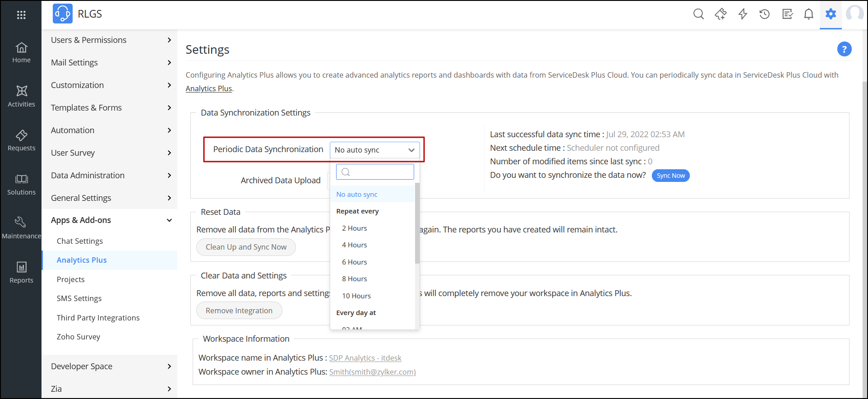This screenshot has width=868, height=399.
Task: Choose No auto sync option
Action: tap(357, 195)
